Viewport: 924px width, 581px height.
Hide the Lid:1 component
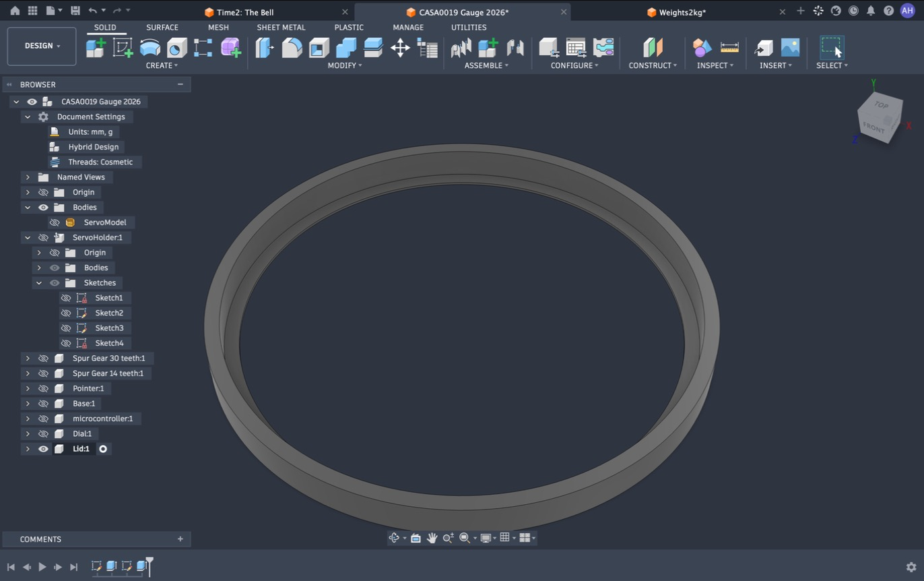[x=43, y=449]
